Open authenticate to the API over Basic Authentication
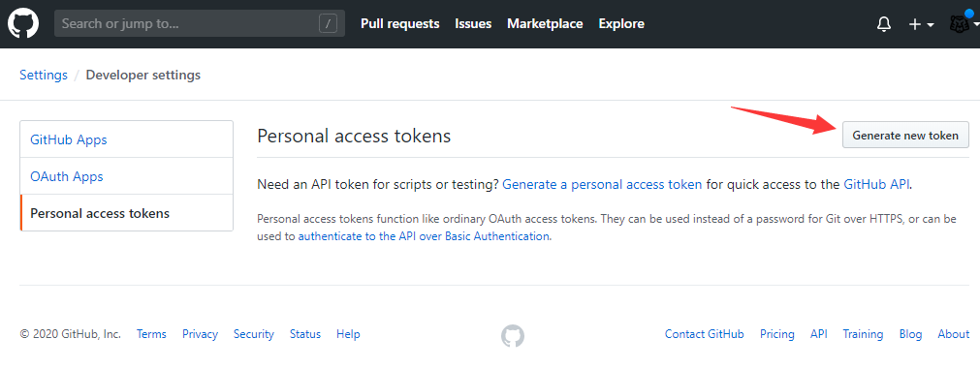This screenshot has height=369, width=980. click(x=424, y=236)
